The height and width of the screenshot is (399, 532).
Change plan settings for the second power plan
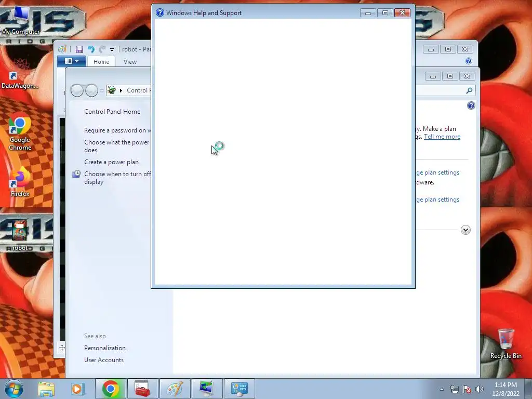click(437, 199)
